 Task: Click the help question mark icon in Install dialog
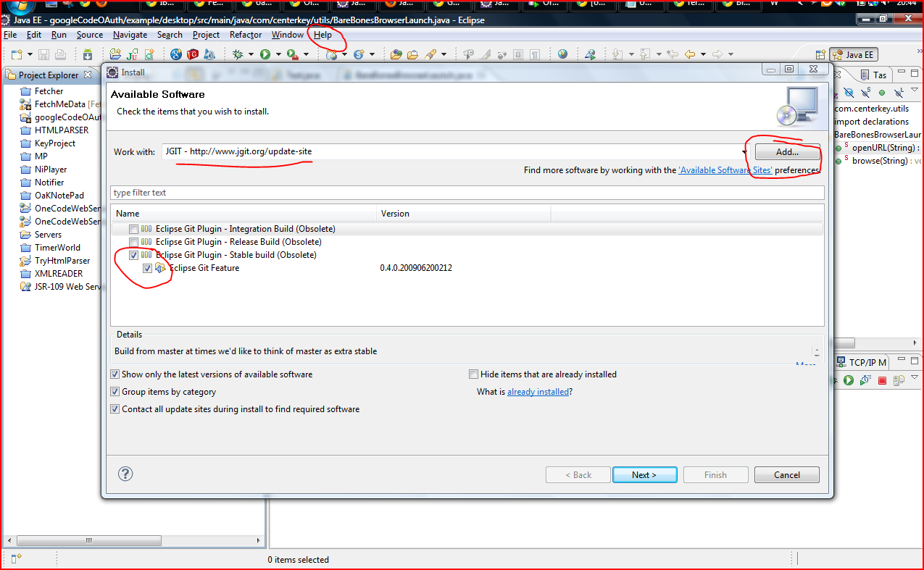click(125, 474)
